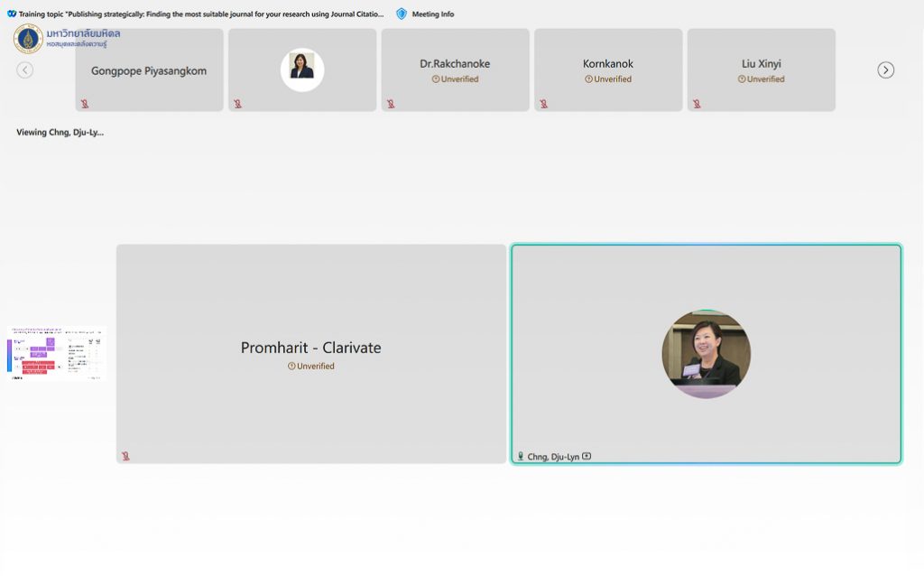Click muted mic icon on profile photo participant tile
The height and width of the screenshot is (576, 924).
click(238, 104)
